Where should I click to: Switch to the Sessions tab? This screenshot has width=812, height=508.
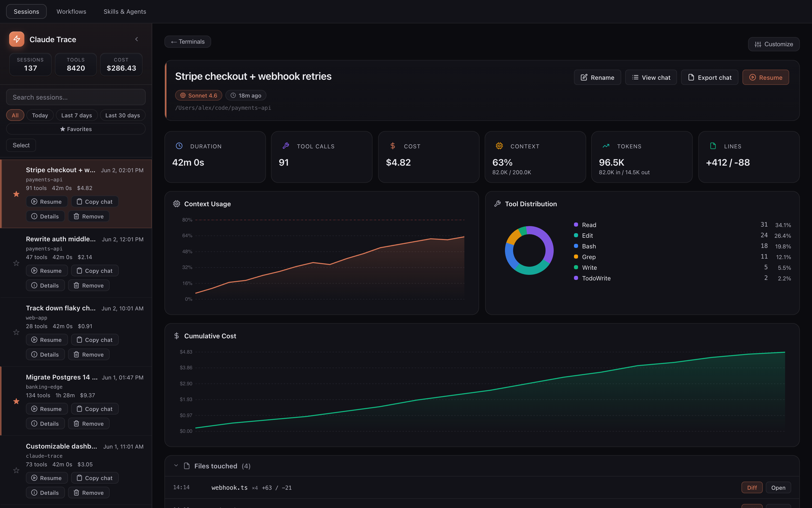[x=26, y=11]
